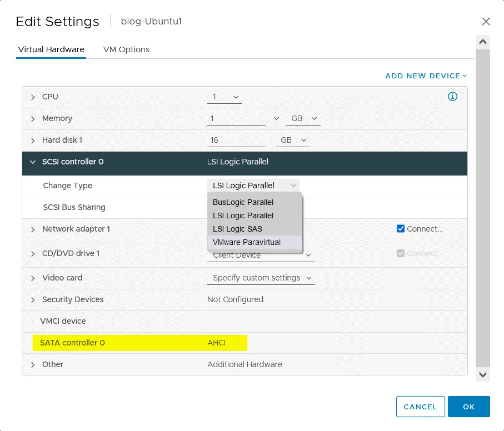The width and height of the screenshot is (504, 431).
Task: Open Video card custom settings dropdown
Action: tap(261, 278)
